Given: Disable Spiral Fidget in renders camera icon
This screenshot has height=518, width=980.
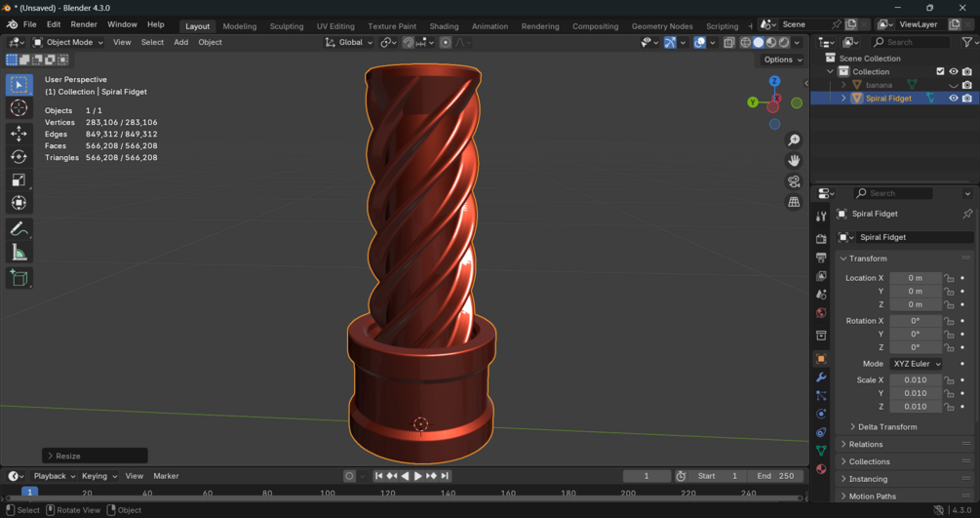Looking at the screenshot, I should 967,99.
